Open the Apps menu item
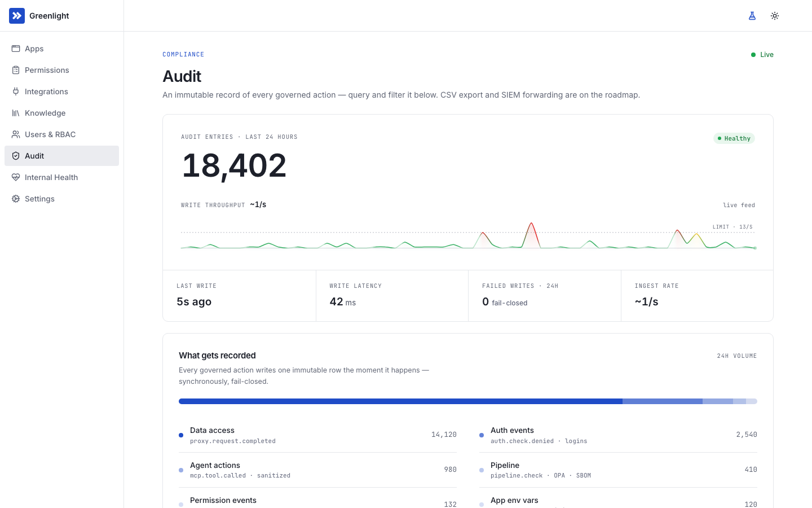 coord(61,49)
